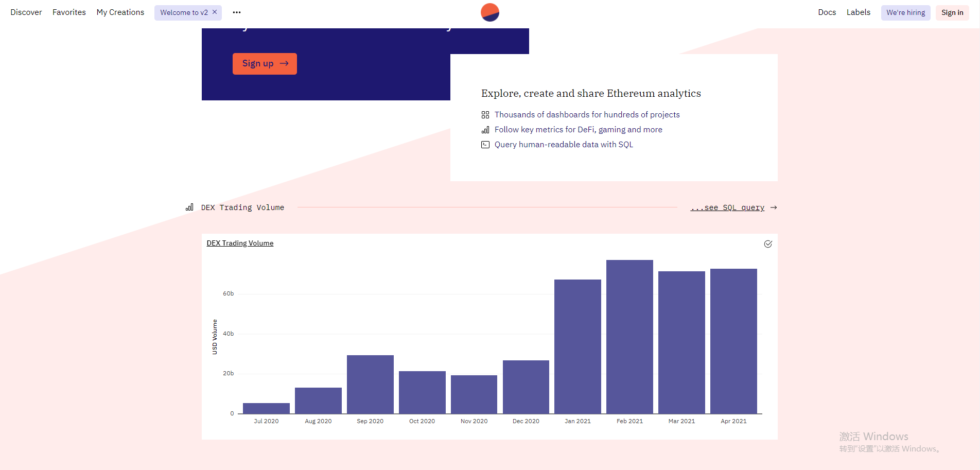Open the Discover menu item
This screenshot has height=470, width=980.
pos(26,12)
